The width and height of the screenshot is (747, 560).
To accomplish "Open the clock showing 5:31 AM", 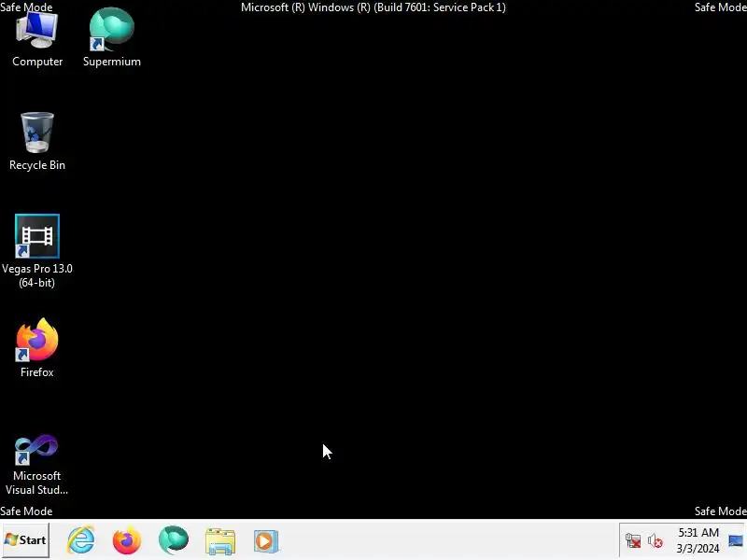I will tap(698, 540).
